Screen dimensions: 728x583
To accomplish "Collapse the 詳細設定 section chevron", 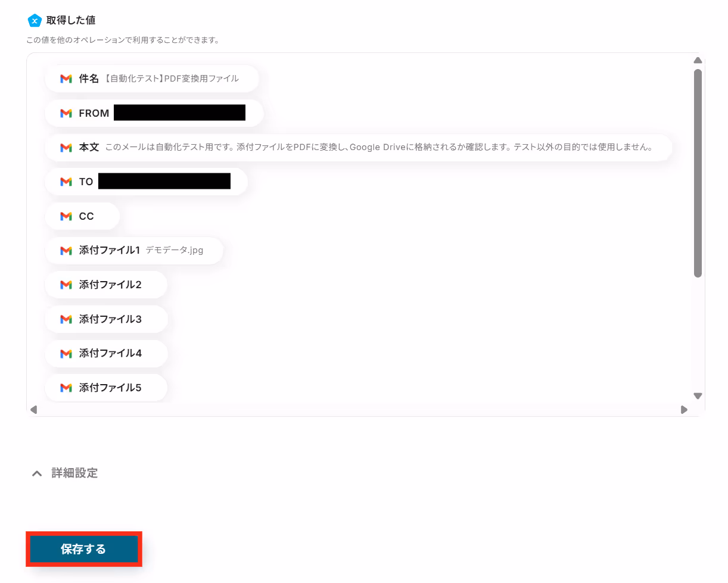I will [37, 473].
